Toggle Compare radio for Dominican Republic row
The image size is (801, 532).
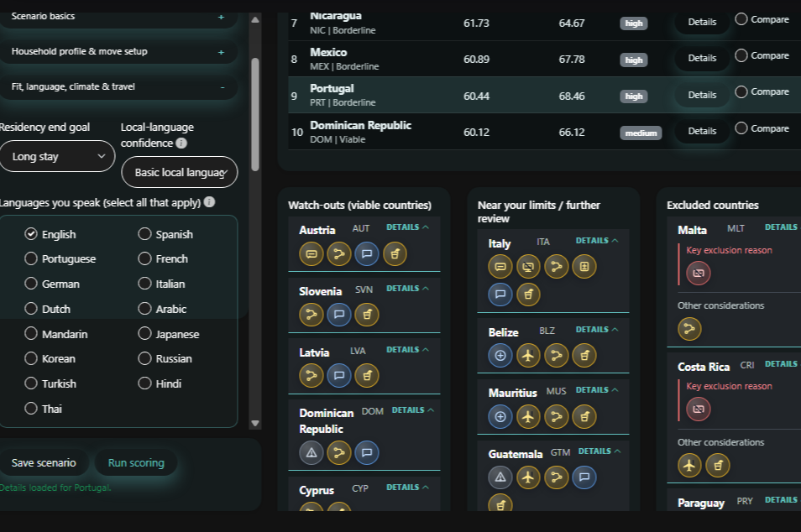741,128
